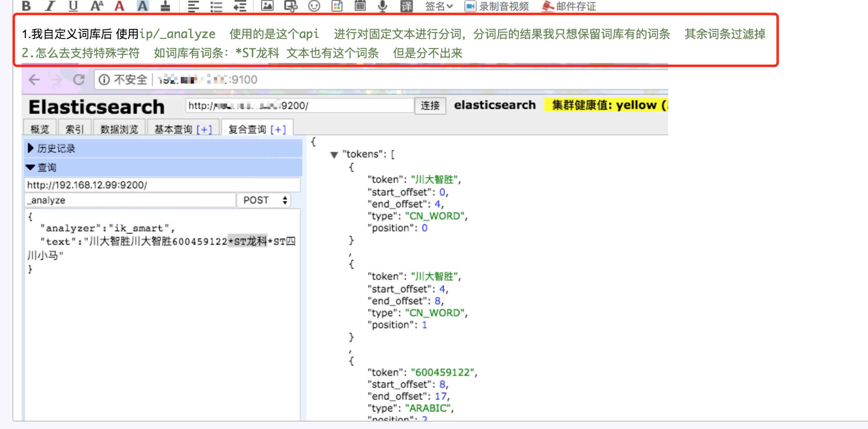This screenshot has height=429, width=868.
Task: Collapse the "tokens" array triangle
Action: pyautogui.click(x=334, y=155)
